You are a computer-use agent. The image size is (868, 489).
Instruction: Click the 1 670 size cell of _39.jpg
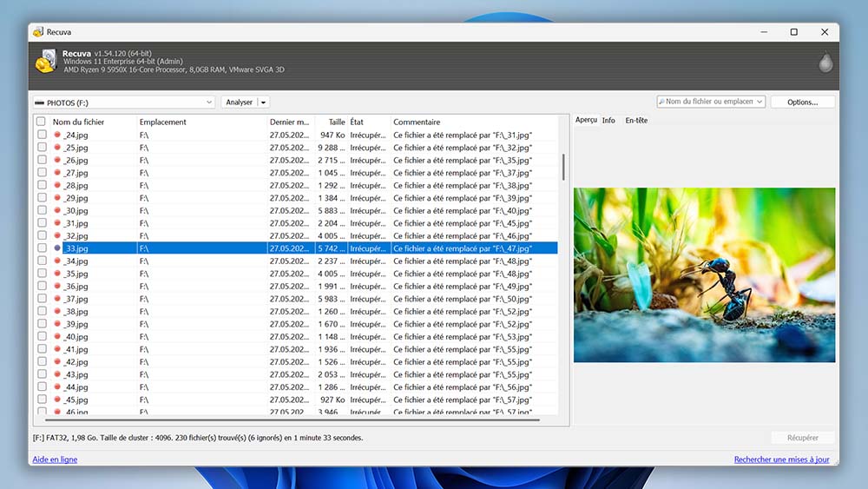pyautogui.click(x=331, y=324)
